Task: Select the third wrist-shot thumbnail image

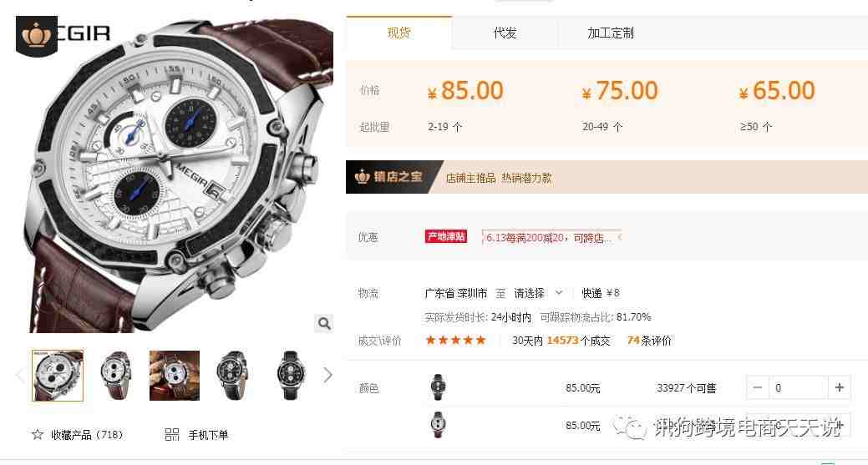Action: pos(175,376)
